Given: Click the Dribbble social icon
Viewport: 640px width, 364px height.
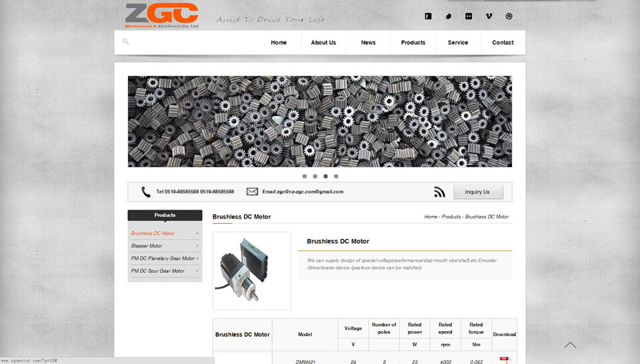Looking at the screenshot, I should pos(510,16).
